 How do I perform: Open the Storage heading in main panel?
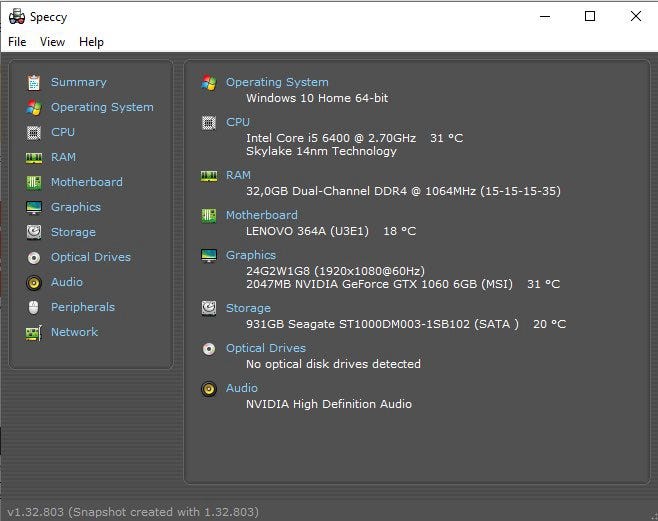(x=248, y=308)
